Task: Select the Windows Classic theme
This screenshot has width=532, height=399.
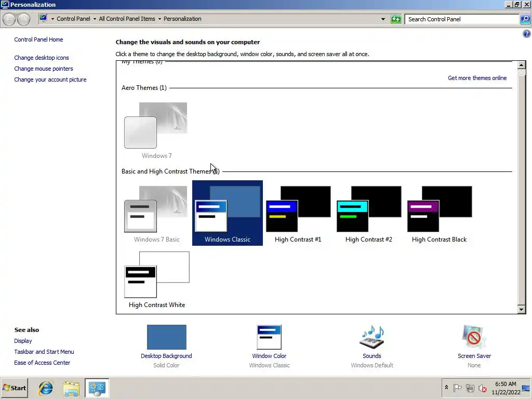Action: (x=228, y=213)
